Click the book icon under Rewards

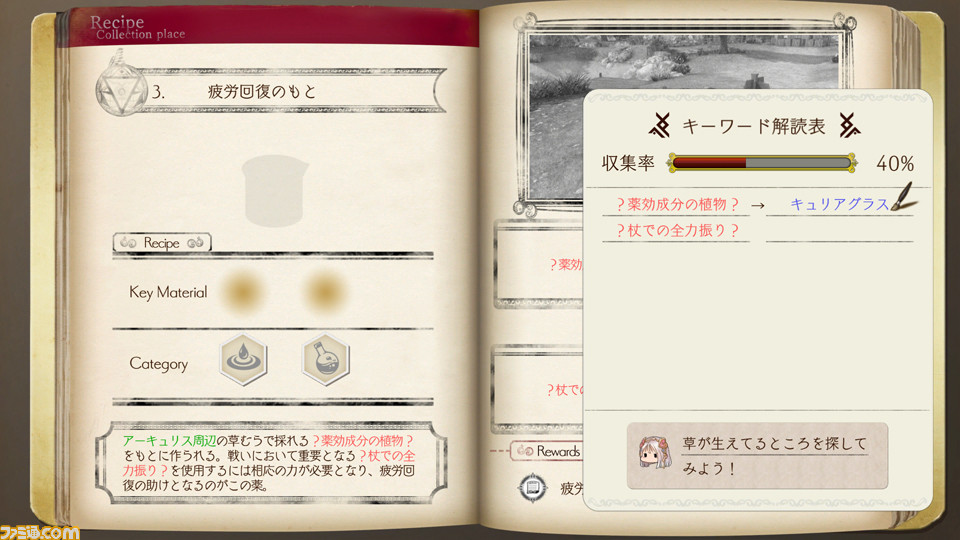[532, 488]
